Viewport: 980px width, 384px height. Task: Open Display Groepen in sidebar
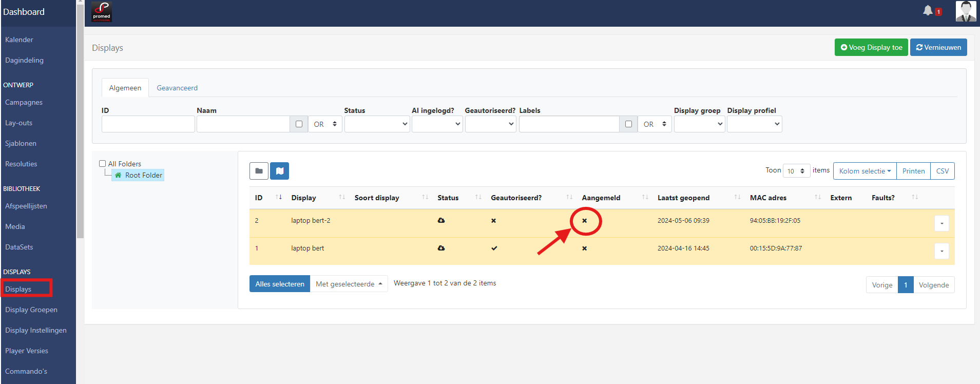coord(31,310)
